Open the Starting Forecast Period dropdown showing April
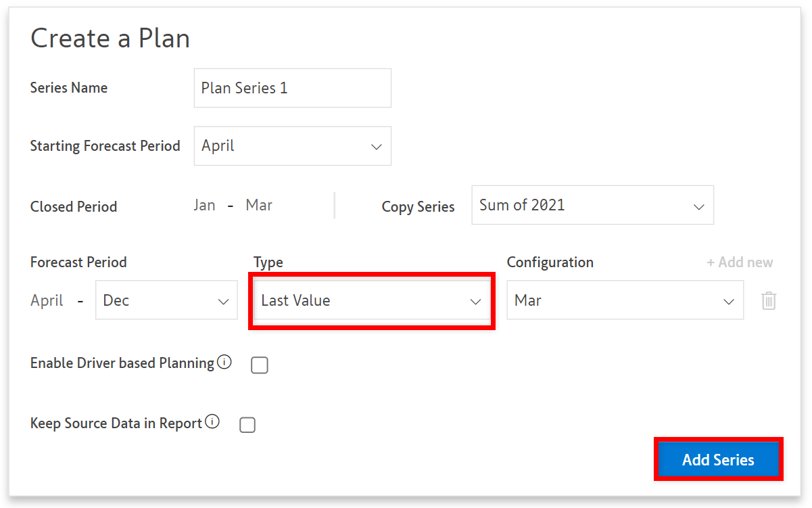Viewport: 812px width, 508px height. tap(292, 146)
